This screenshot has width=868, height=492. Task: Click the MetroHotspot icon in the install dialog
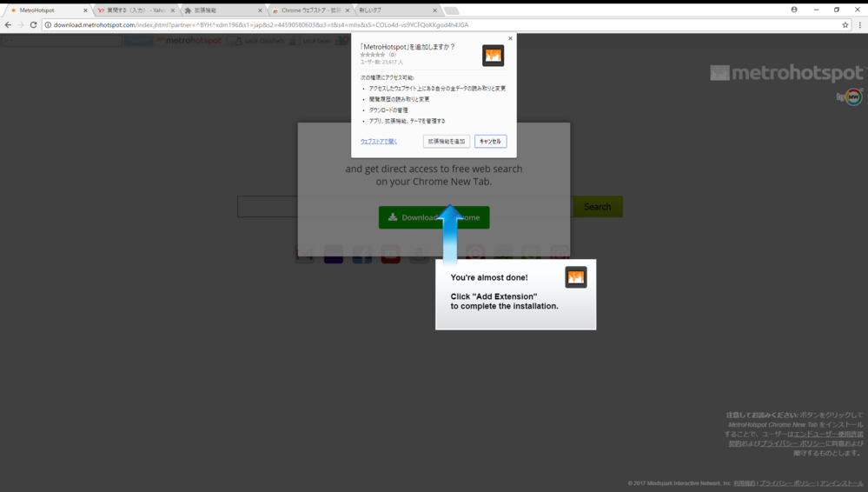(x=493, y=56)
